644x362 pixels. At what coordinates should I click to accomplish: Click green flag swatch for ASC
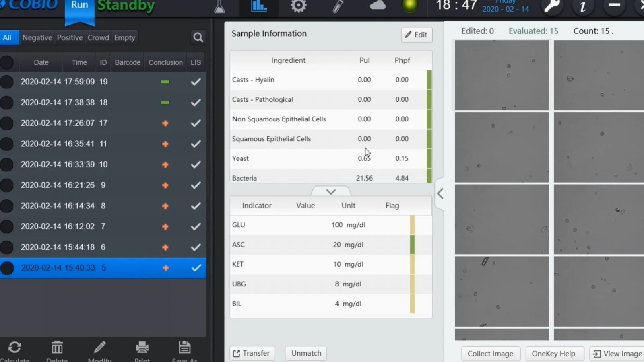pos(412,245)
